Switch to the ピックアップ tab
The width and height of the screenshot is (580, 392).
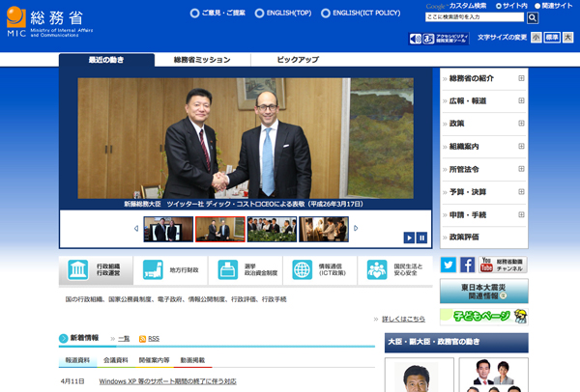[297, 60]
